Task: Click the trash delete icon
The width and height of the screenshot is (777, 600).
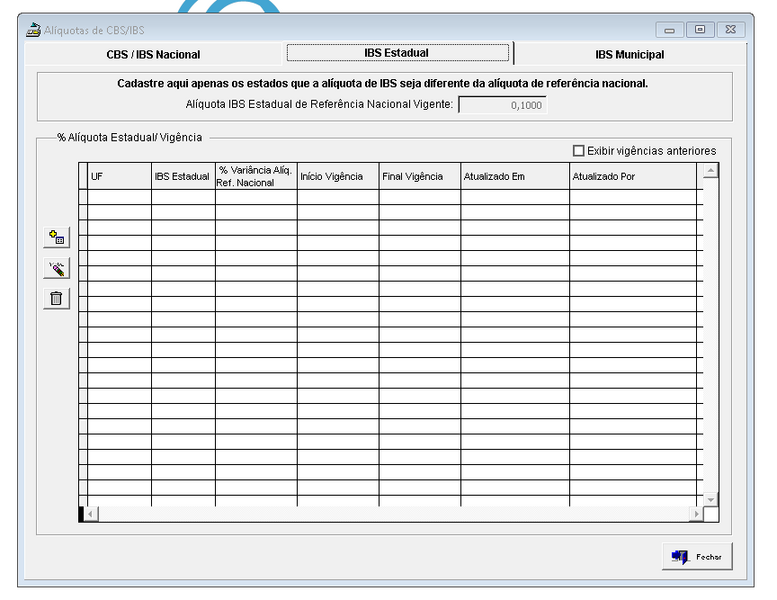Action: pos(56,298)
